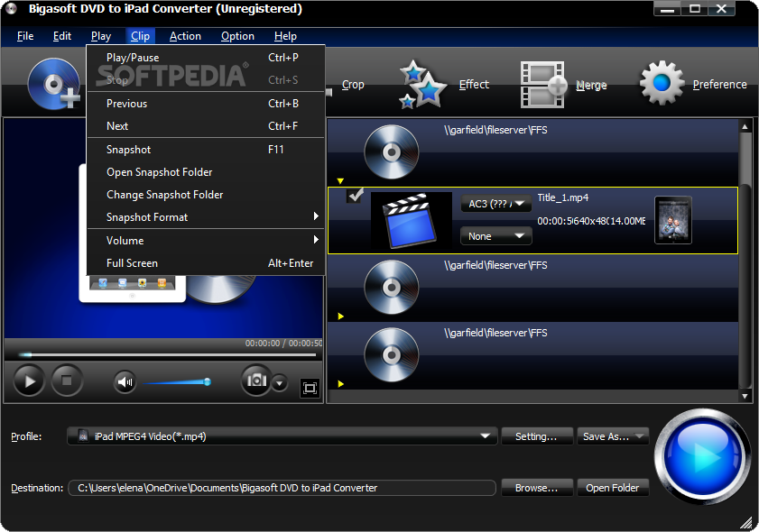Click the third DVD disc icon in the list
This screenshot has height=532, width=759.
tap(391, 355)
